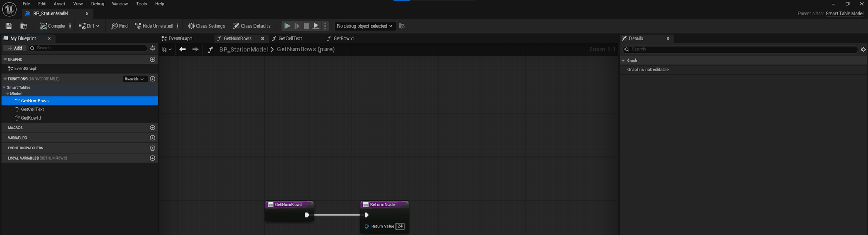Close the My Blueprint panel tab
The width and height of the screenshot is (868, 235).
(x=49, y=38)
